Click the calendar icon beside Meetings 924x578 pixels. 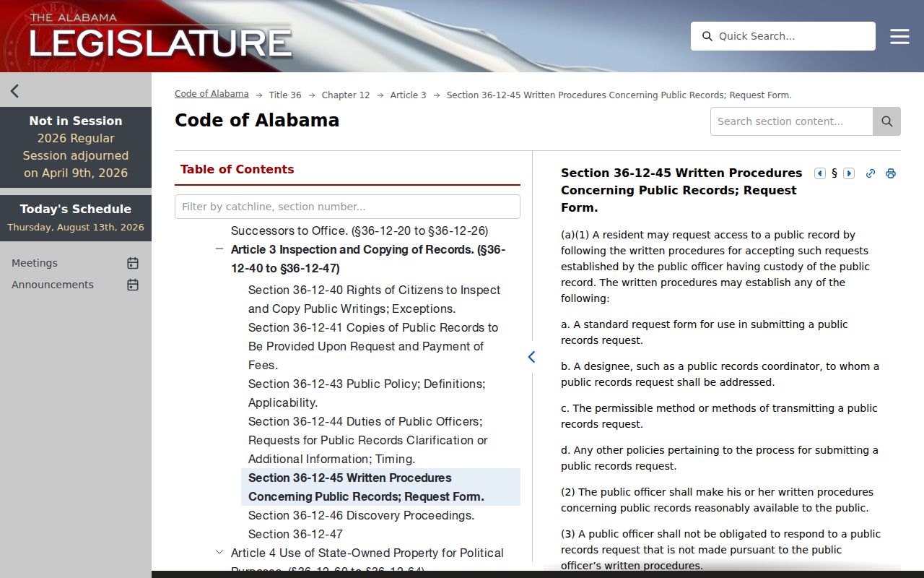tap(133, 263)
